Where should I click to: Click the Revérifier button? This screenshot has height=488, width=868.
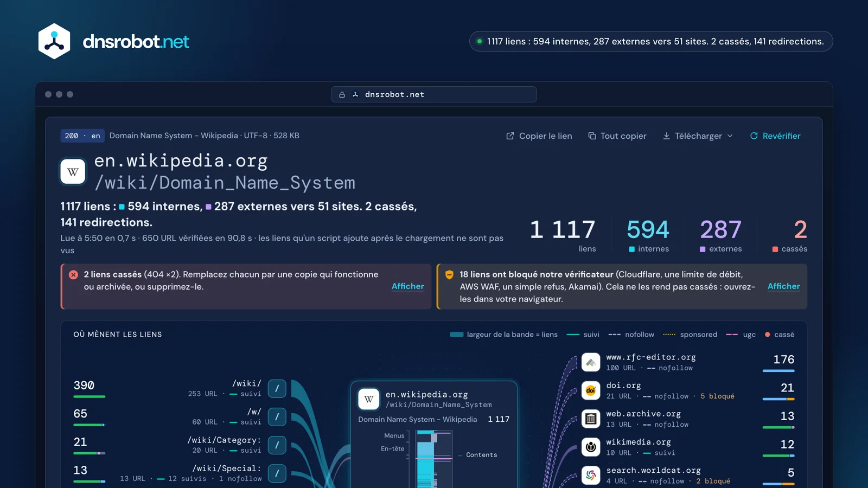tap(775, 136)
